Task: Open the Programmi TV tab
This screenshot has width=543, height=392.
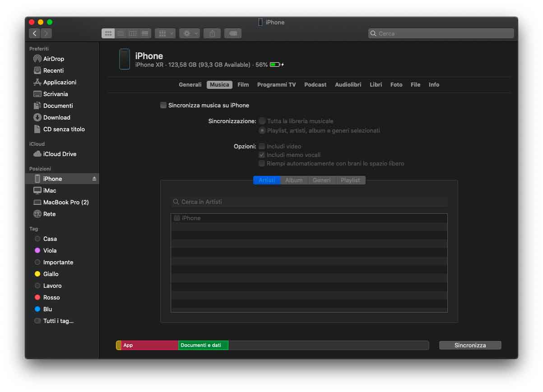Action: pos(276,85)
